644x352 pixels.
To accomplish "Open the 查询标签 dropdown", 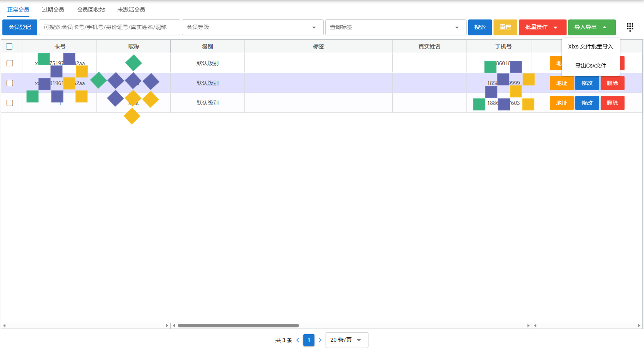I will tap(395, 27).
